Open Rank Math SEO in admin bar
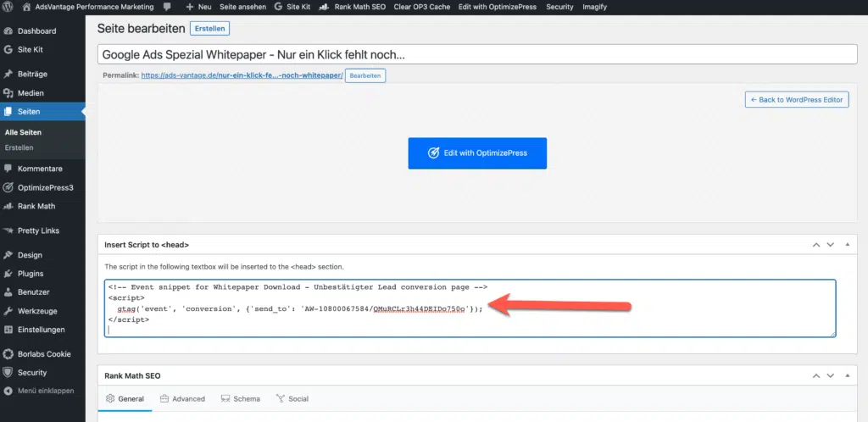The height and width of the screenshot is (422, 868). [353, 7]
